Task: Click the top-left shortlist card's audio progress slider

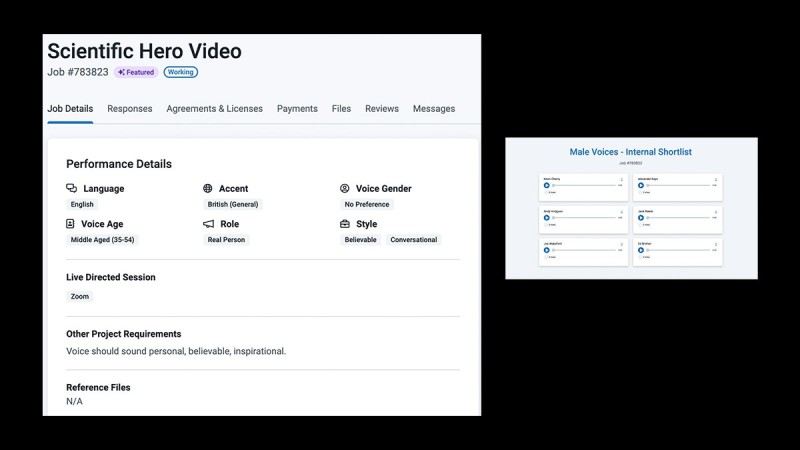Action: tap(584, 185)
